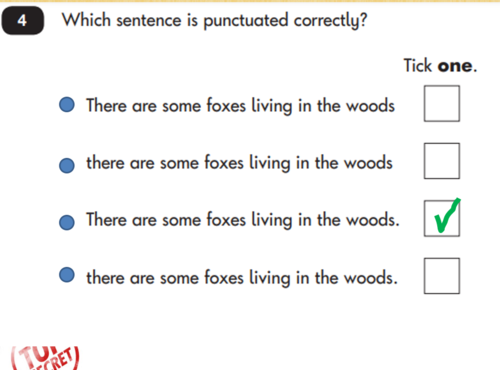Select the lowercase sentence ending with a full stop
Viewport: 500px width, 370px height.
click(x=242, y=277)
